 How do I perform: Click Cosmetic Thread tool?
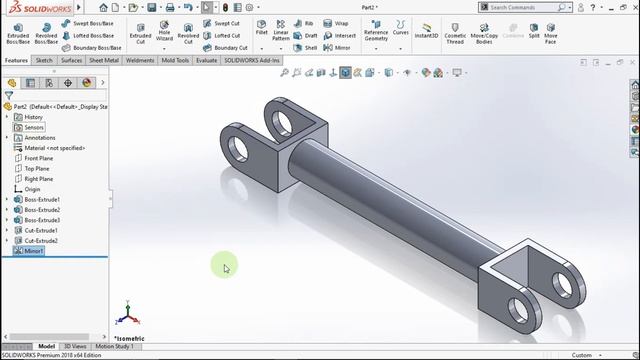pos(455,33)
